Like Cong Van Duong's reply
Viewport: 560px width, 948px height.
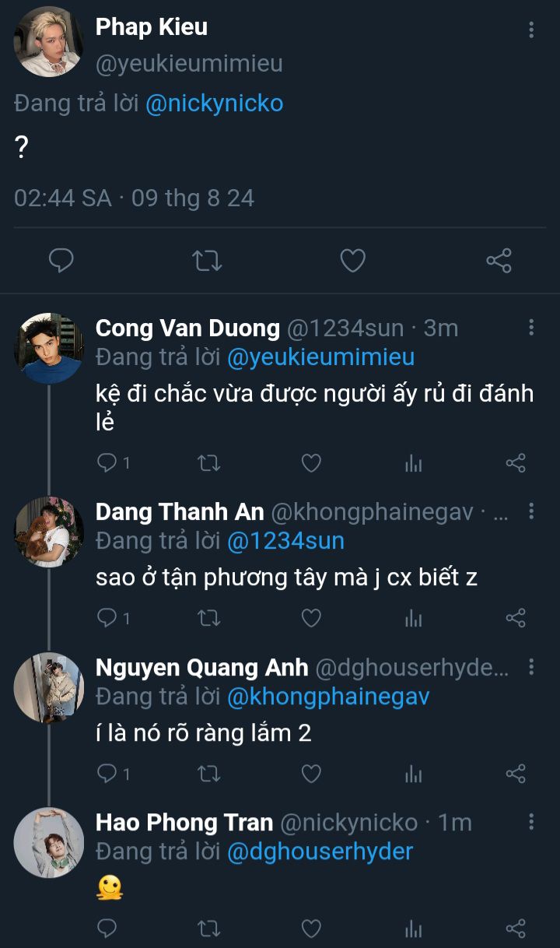(x=311, y=464)
